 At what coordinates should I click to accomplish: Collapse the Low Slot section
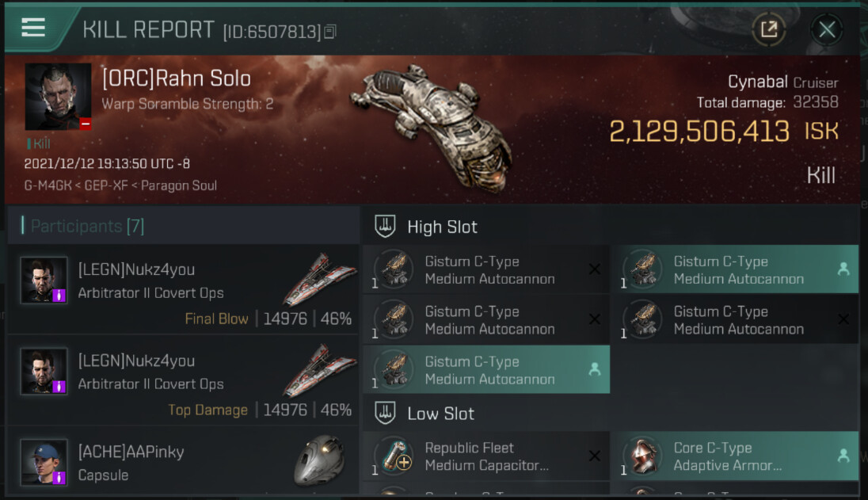coord(385,414)
